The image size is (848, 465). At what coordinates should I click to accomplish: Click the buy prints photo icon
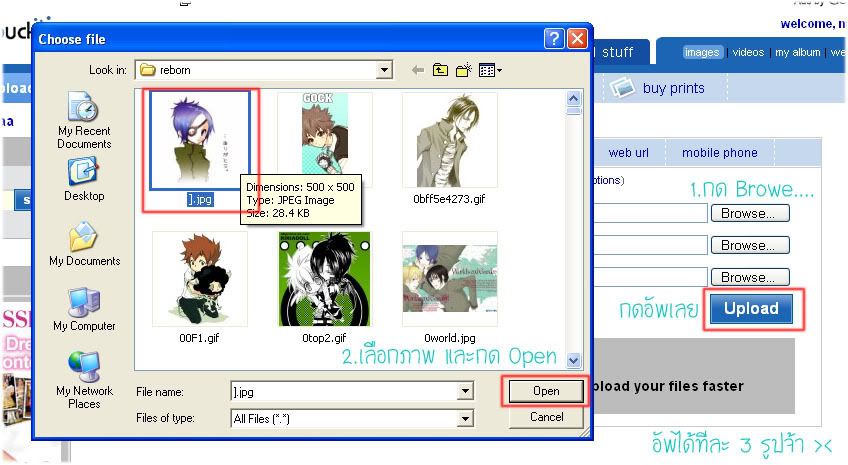[622, 88]
